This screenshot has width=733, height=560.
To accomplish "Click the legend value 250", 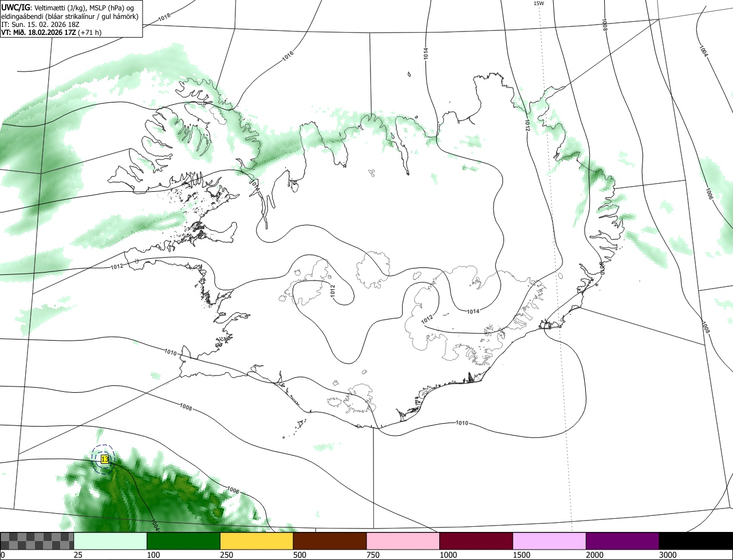I will click(227, 555).
